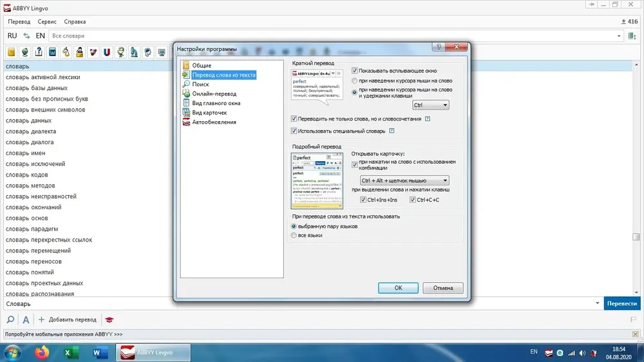
Task: Click the blue U dictionary toolbar icon
Action: click(107, 52)
